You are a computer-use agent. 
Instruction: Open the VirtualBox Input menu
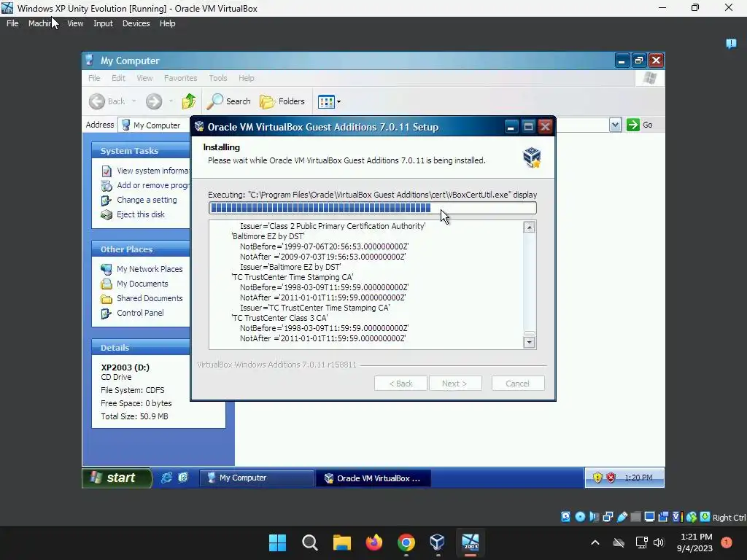pyautogui.click(x=103, y=23)
